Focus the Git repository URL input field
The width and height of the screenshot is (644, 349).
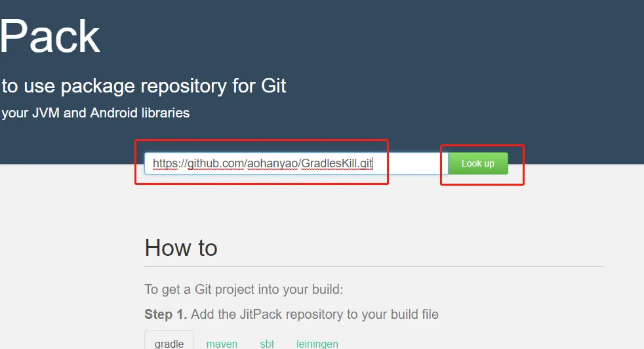296,163
